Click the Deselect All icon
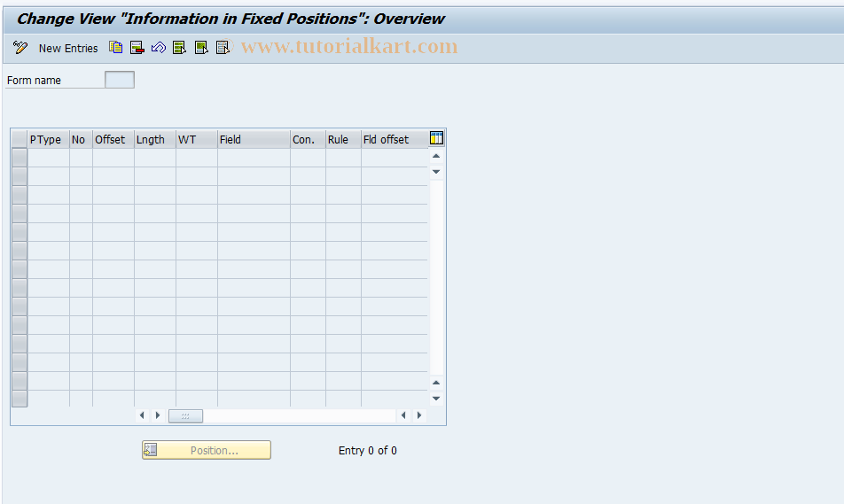Viewport: 844px width, 504px height. (223, 48)
